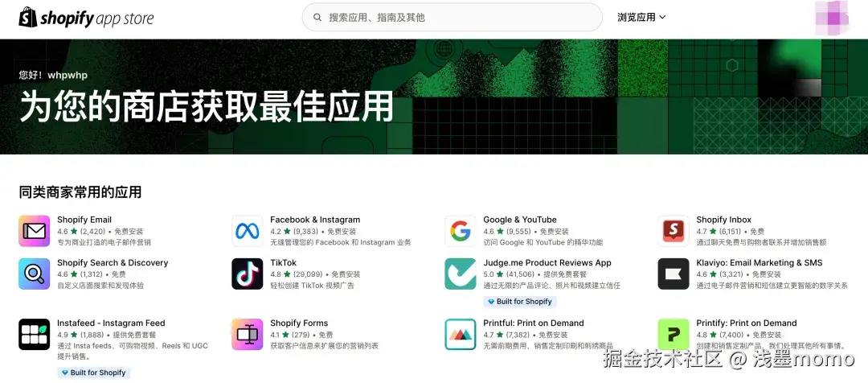Open the Instafeed app icon
868x383 pixels.
34,334
